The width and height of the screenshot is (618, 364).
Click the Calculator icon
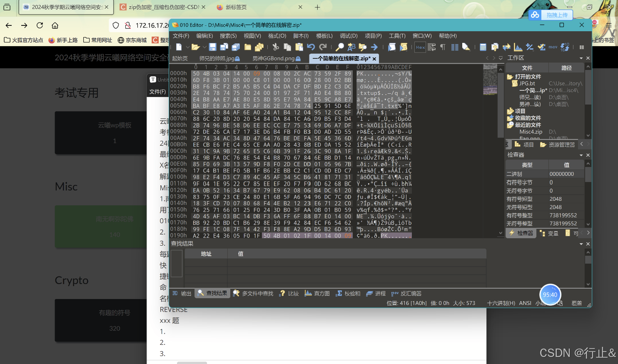[483, 47]
